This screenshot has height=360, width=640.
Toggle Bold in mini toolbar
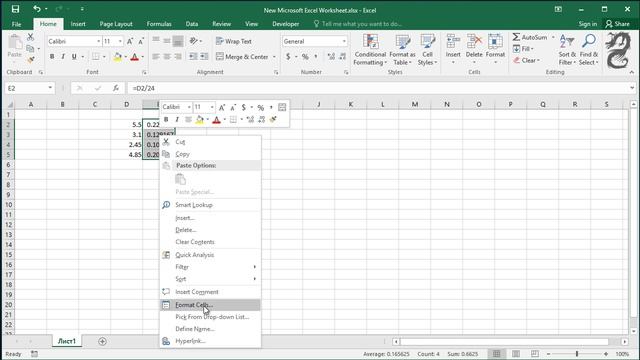(x=166, y=119)
